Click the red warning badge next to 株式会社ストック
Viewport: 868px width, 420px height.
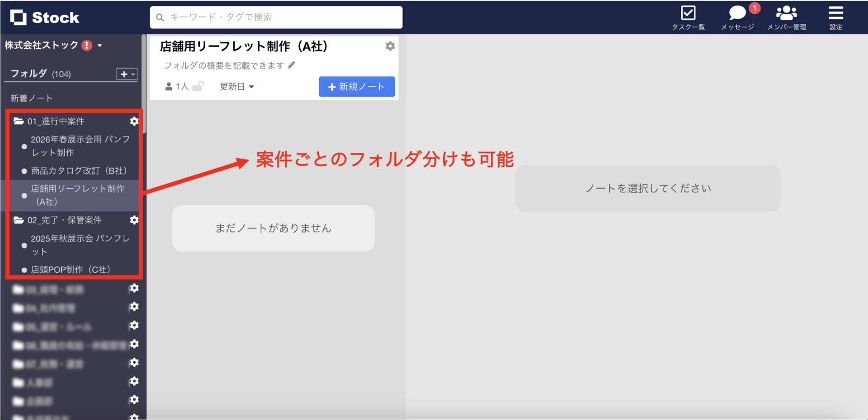coord(87,45)
